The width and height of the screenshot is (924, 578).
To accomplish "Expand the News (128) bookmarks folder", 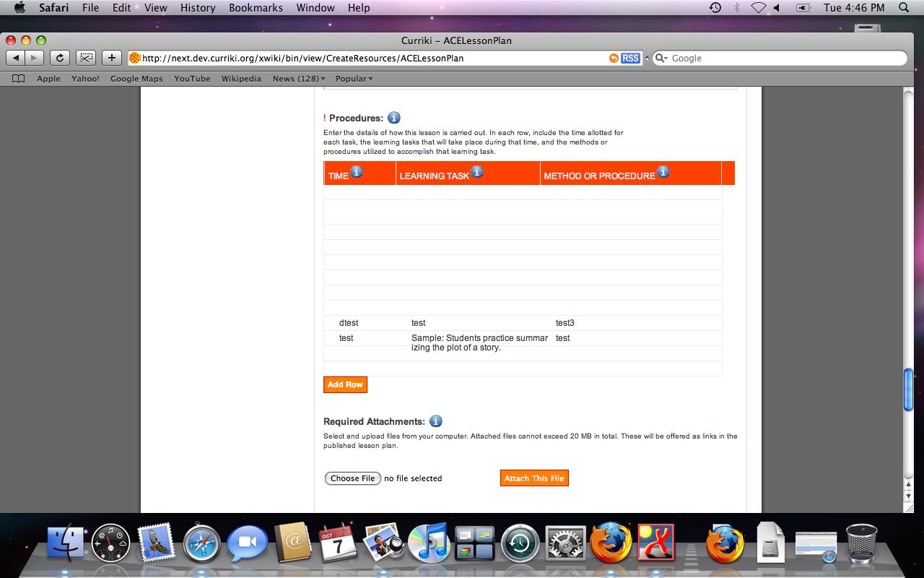I will (x=299, y=79).
